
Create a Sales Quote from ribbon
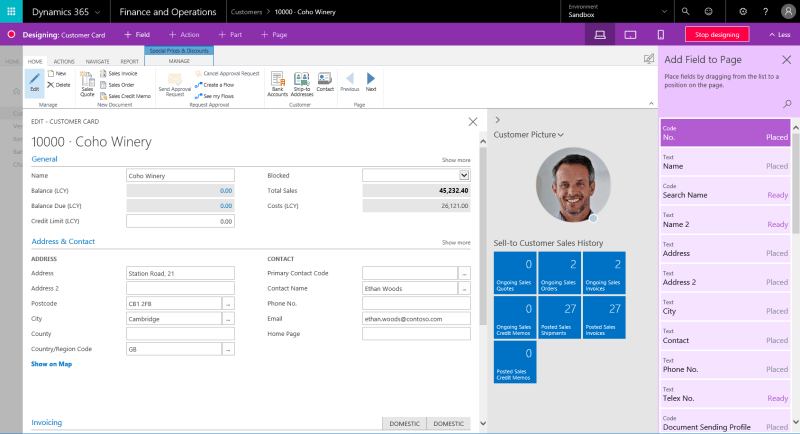tap(87, 84)
